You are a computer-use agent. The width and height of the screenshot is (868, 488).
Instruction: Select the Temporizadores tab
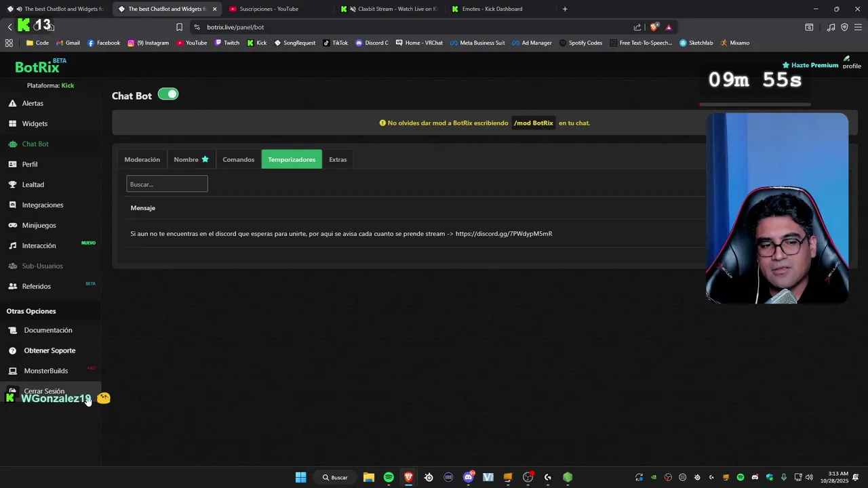click(x=292, y=159)
